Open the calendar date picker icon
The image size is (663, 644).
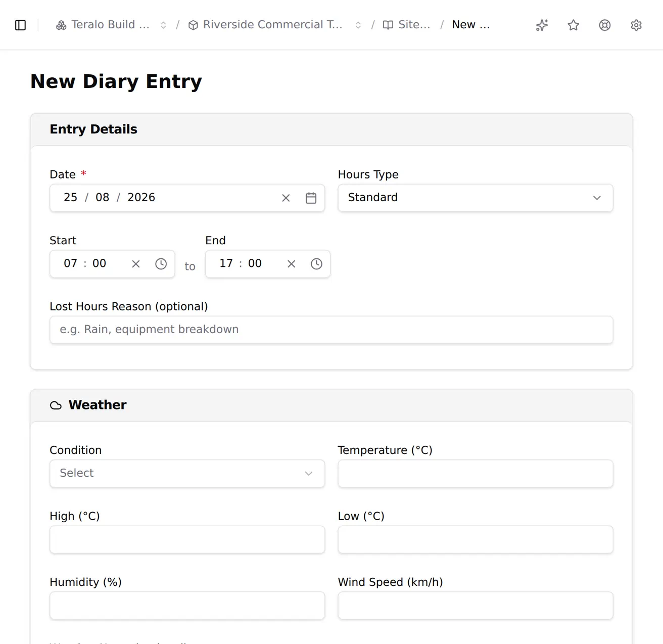point(311,198)
